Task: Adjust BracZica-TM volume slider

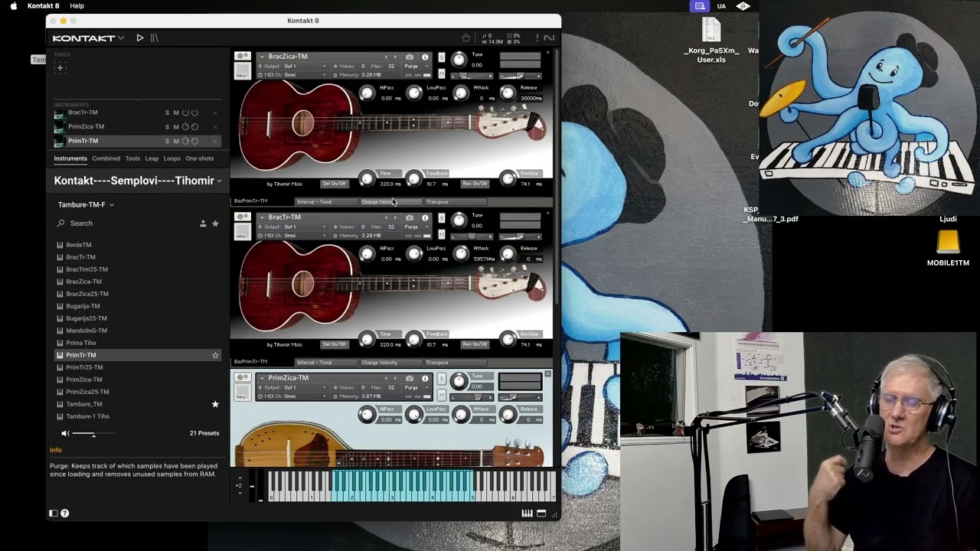Action: pyautogui.click(x=519, y=76)
